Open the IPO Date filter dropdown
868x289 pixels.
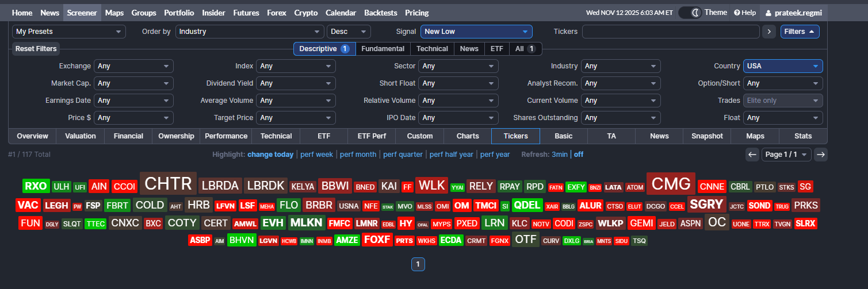click(x=459, y=118)
